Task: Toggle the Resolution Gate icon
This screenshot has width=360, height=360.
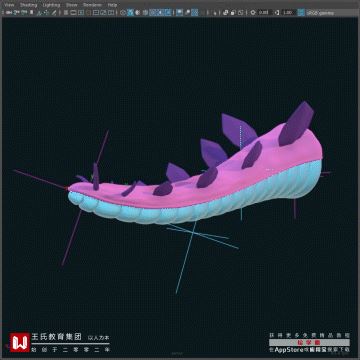Action: click(81, 13)
